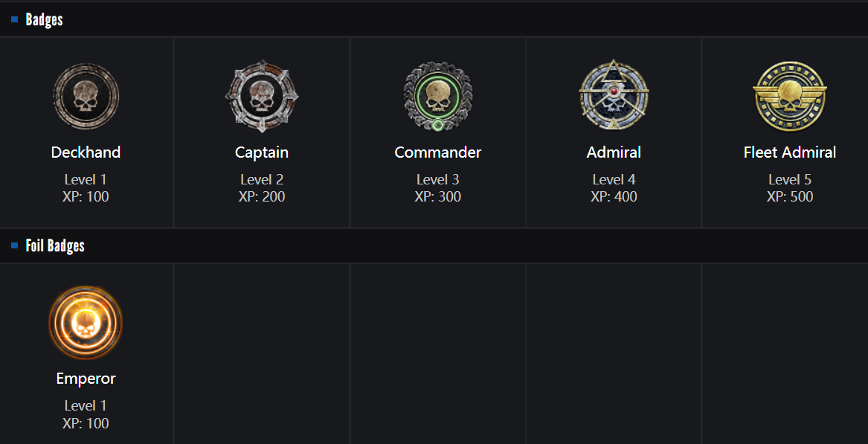Click the Emperor badge name
The width and height of the screenshot is (868, 444).
[x=86, y=379]
